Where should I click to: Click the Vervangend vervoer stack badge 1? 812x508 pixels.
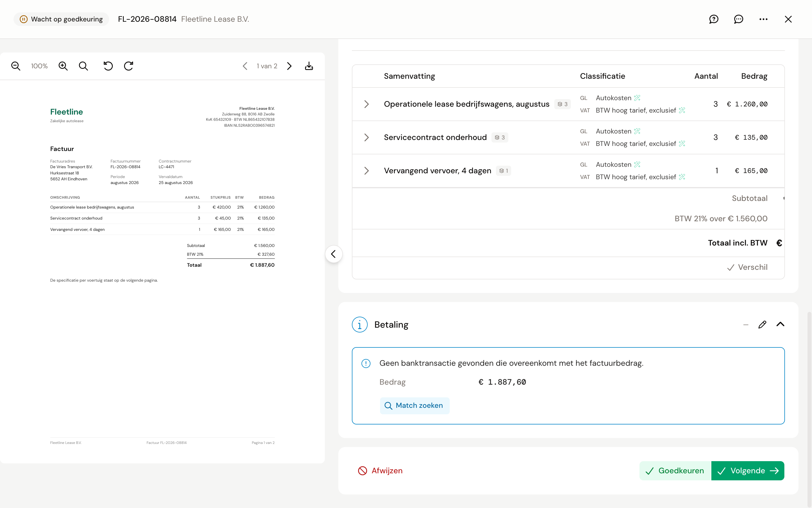pyautogui.click(x=503, y=171)
